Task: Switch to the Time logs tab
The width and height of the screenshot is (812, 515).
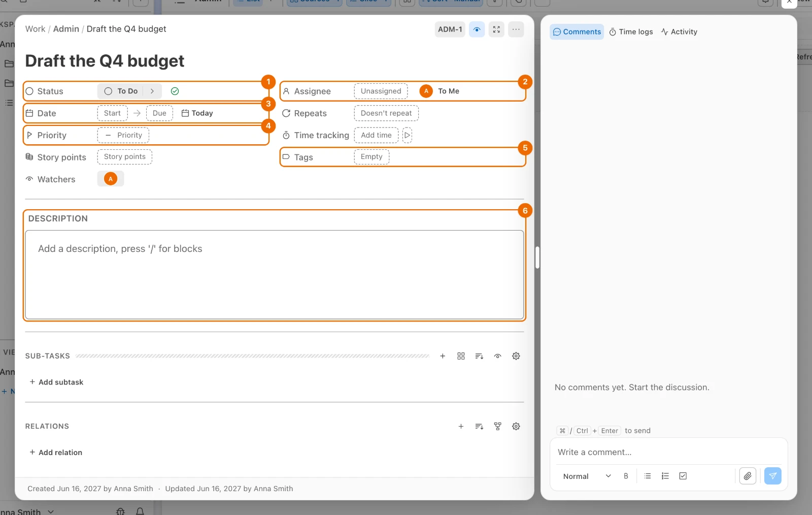Action: pos(631,32)
